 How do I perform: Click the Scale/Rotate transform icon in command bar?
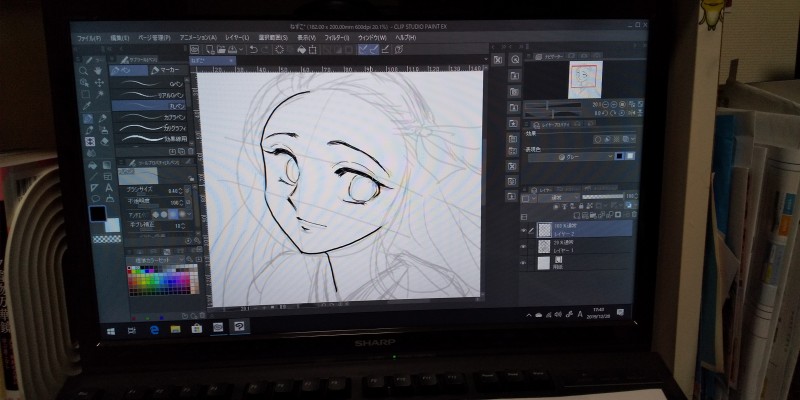(x=312, y=49)
